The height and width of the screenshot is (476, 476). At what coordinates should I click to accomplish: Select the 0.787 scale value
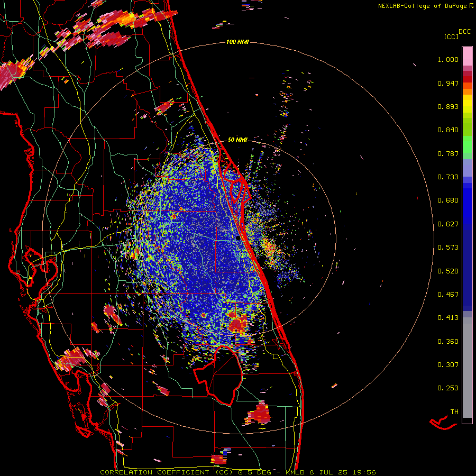tap(448, 153)
